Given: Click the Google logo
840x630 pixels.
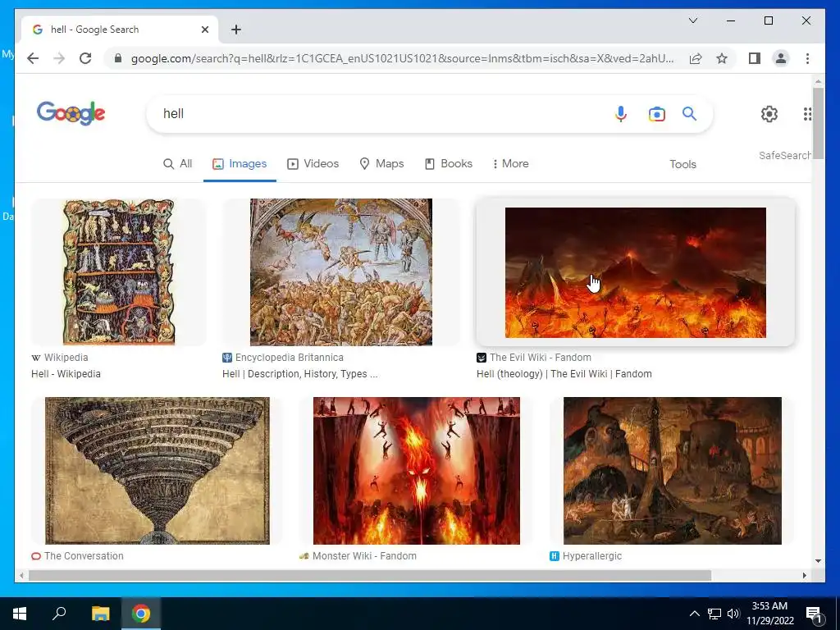Looking at the screenshot, I should pyautogui.click(x=71, y=113).
